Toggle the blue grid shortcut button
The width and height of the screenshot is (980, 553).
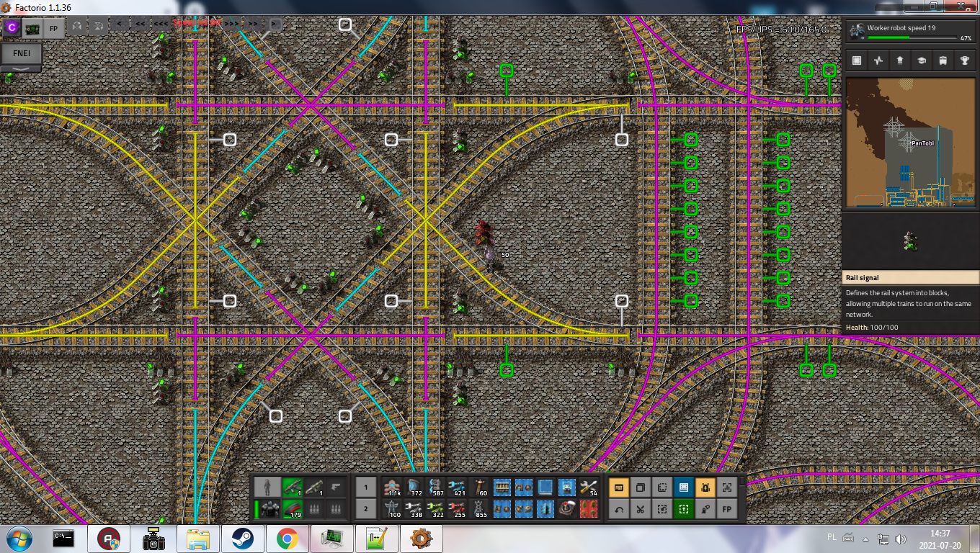tap(683, 487)
